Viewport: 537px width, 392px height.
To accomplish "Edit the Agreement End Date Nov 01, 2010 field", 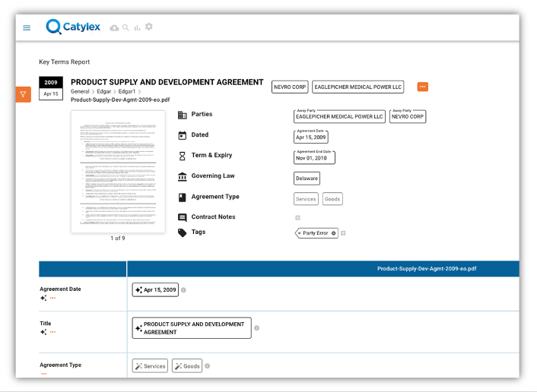I will (314, 158).
